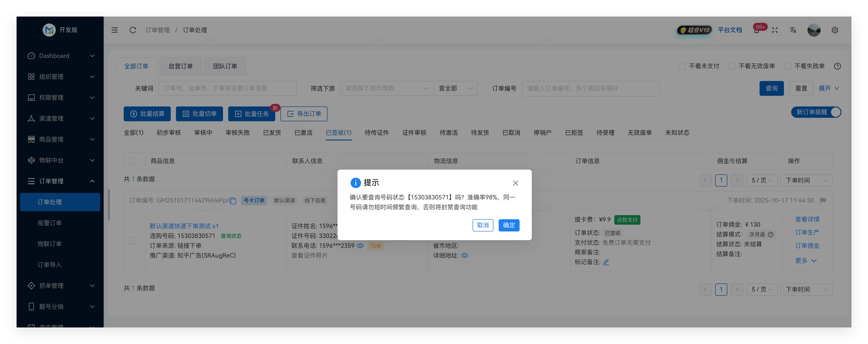
Task: Open settings via the gear icon
Action: (x=835, y=30)
